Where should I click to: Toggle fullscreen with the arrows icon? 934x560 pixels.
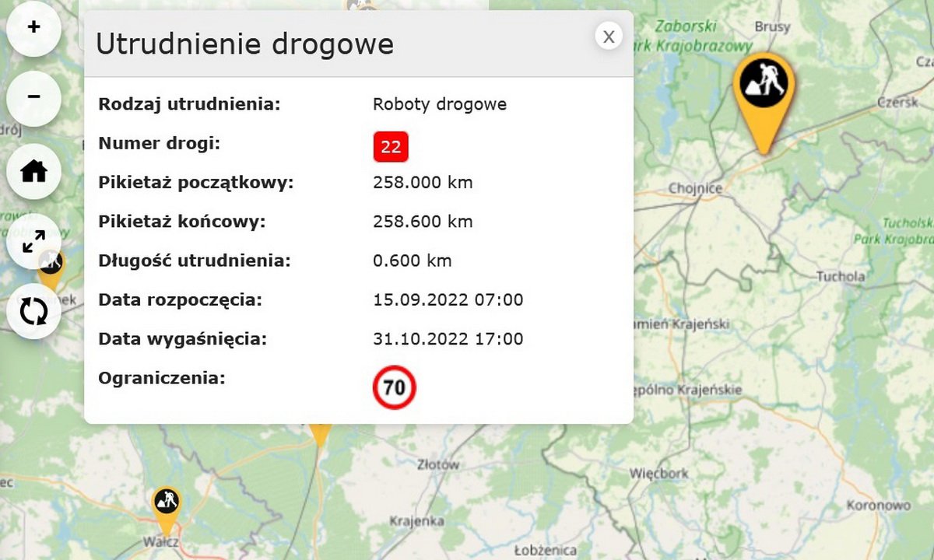click(x=33, y=243)
